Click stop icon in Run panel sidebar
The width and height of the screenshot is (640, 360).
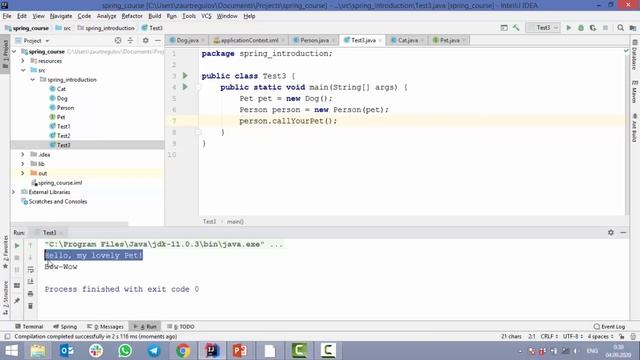point(17,258)
